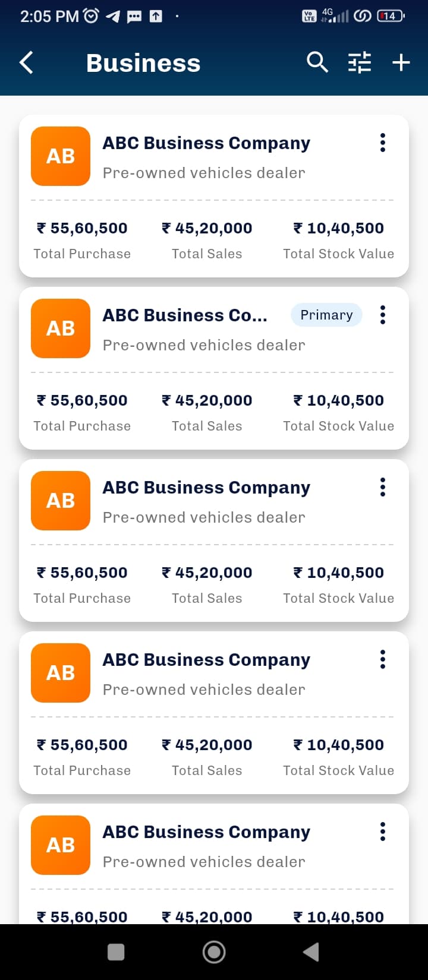The image size is (428, 980).
Task: Tap Total Stock Value on third card
Action: pos(338,598)
